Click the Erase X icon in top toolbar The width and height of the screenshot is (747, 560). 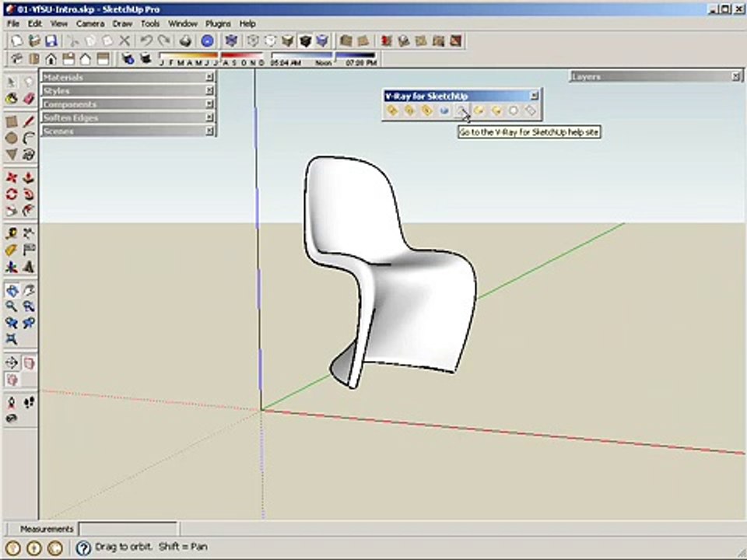[124, 41]
